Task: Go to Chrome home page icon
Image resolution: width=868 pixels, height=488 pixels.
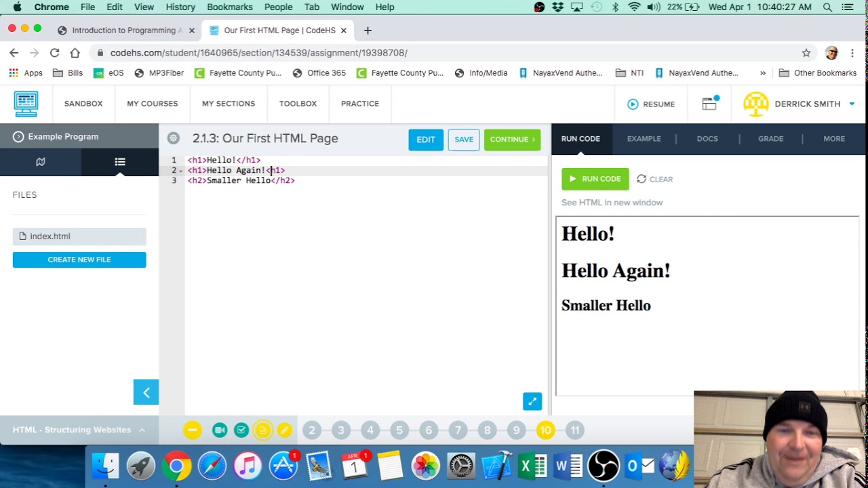Action: click(x=75, y=53)
